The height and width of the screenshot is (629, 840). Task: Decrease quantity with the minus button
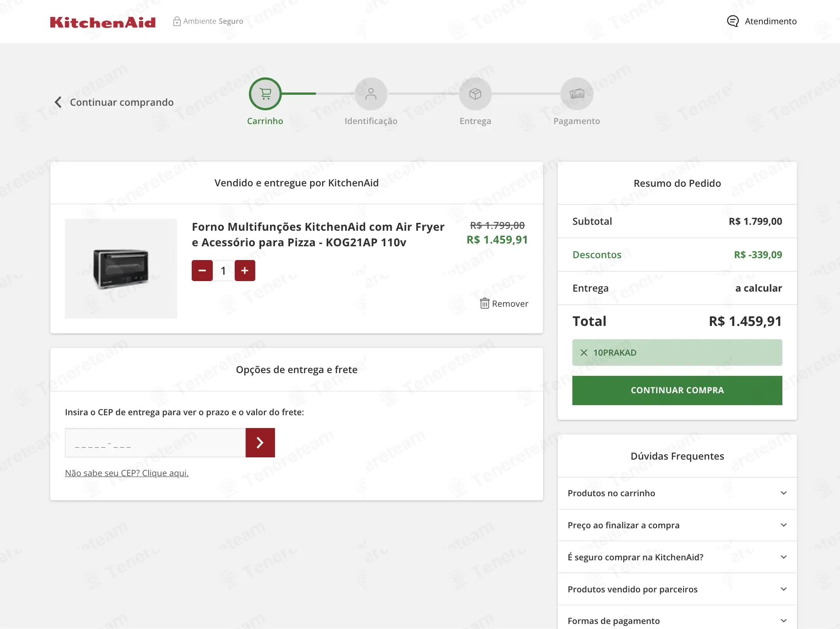click(202, 271)
